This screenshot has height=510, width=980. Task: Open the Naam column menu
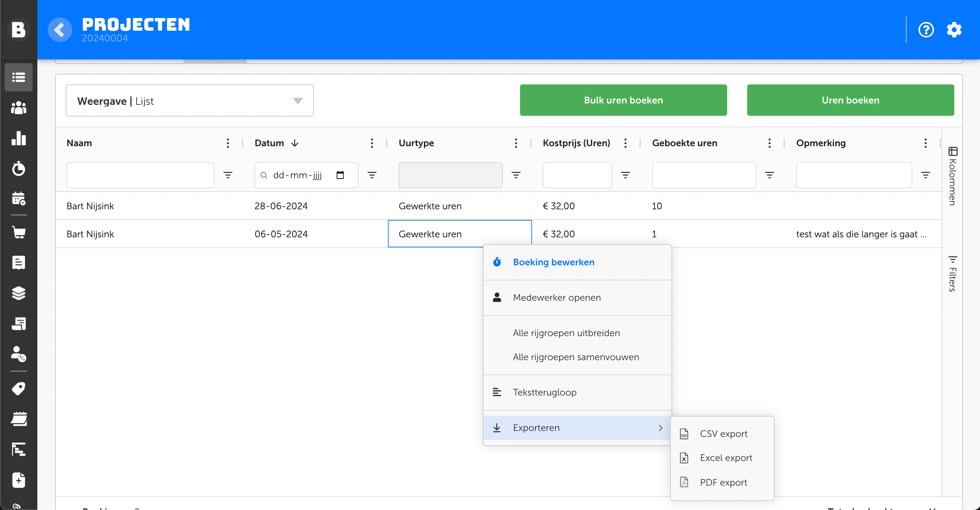click(x=228, y=143)
